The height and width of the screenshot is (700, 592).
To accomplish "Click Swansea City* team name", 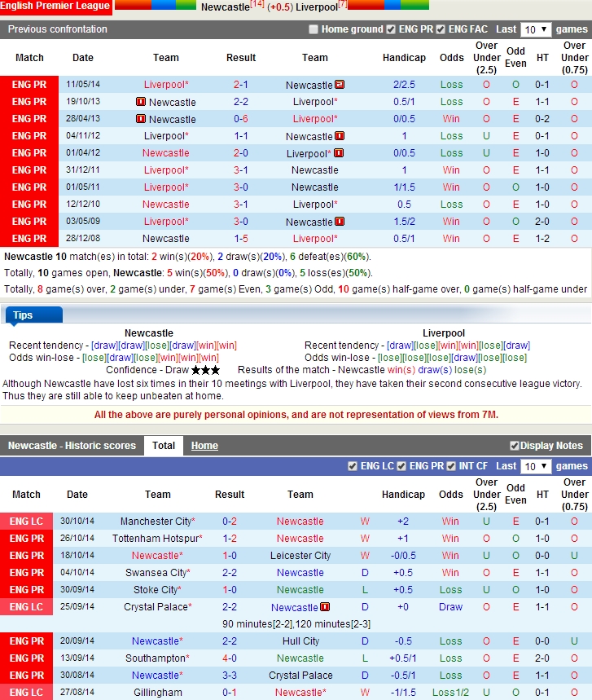I will (157, 573).
